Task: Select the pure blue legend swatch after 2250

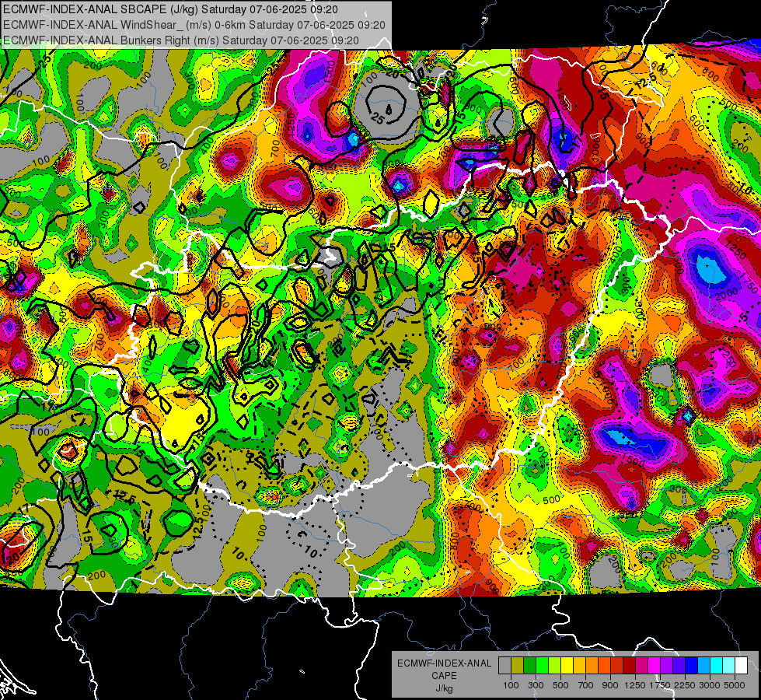Action: click(x=692, y=666)
